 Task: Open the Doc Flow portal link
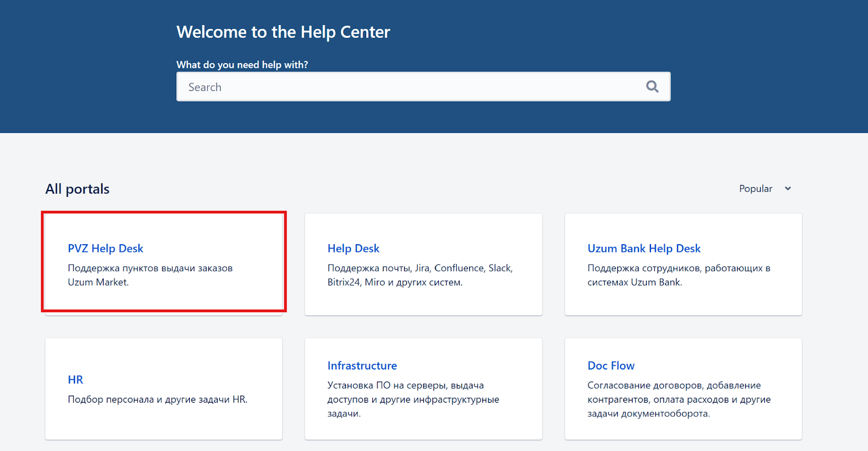click(x=611, y=366)
